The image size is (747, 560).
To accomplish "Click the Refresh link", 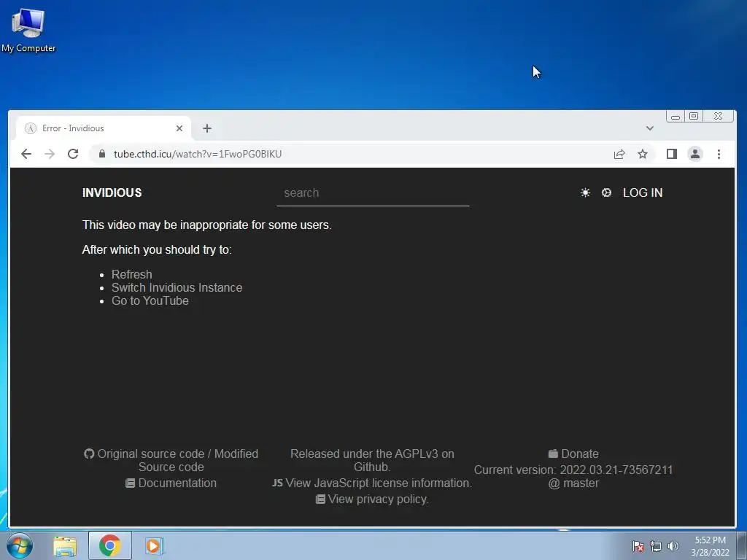I will click(132, 274).
